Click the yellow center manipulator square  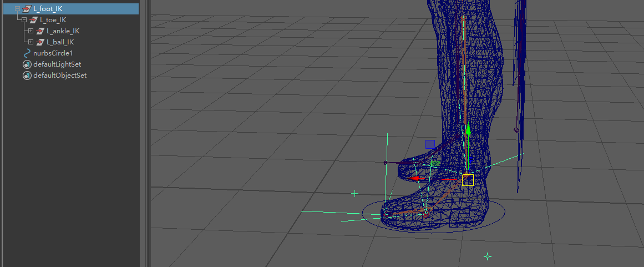pos(468,180)
